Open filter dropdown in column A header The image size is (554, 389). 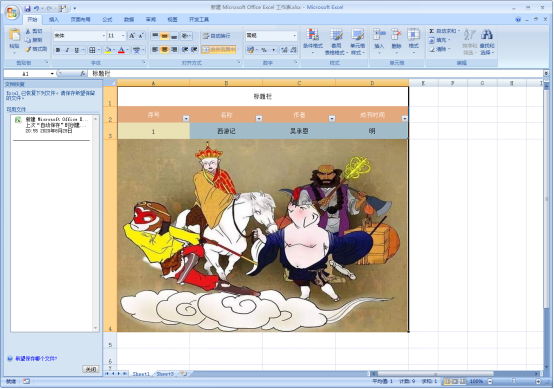coord(186,119)
